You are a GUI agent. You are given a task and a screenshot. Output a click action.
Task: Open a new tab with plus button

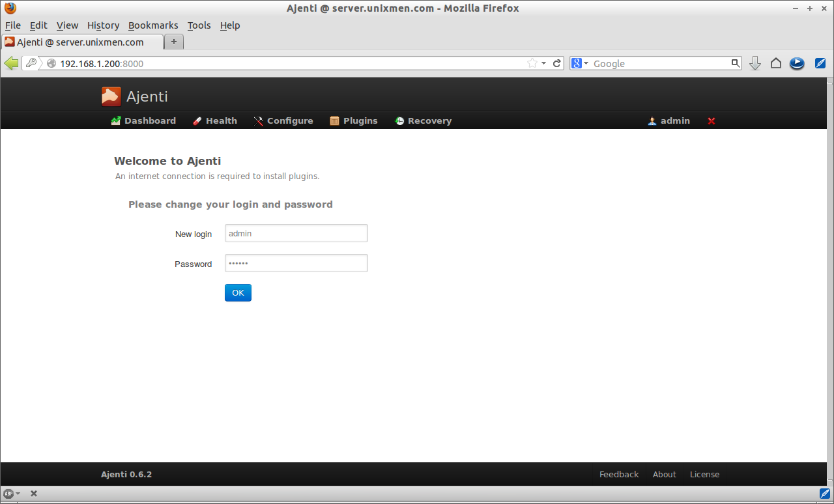(174, 42)
